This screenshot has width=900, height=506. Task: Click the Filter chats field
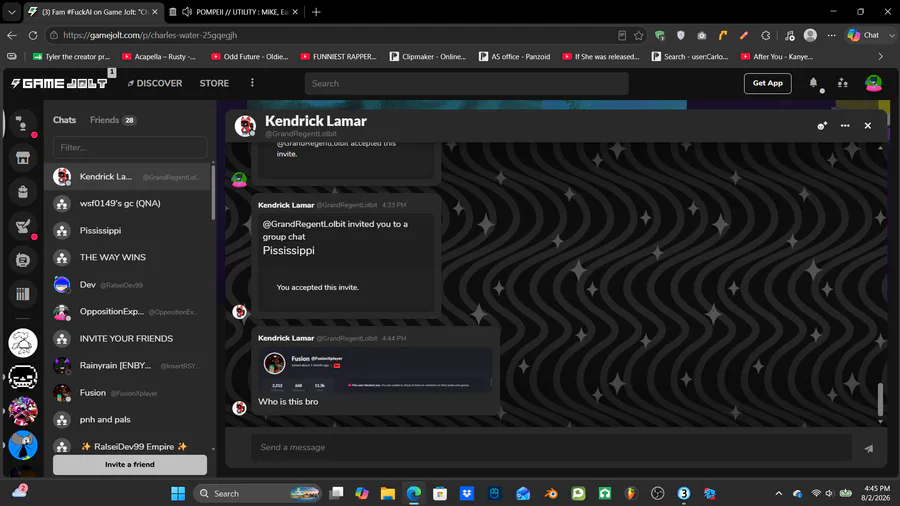pos(130,147)
